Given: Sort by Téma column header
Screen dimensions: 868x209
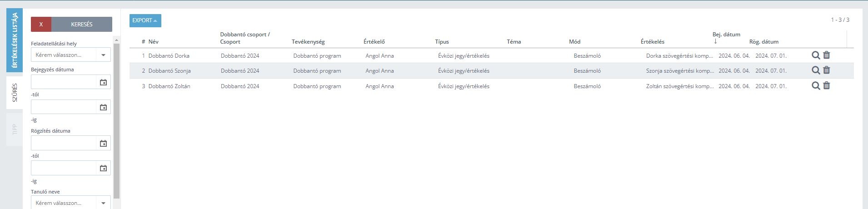Looking at the screenshot, I should click(x=514, y=42).
